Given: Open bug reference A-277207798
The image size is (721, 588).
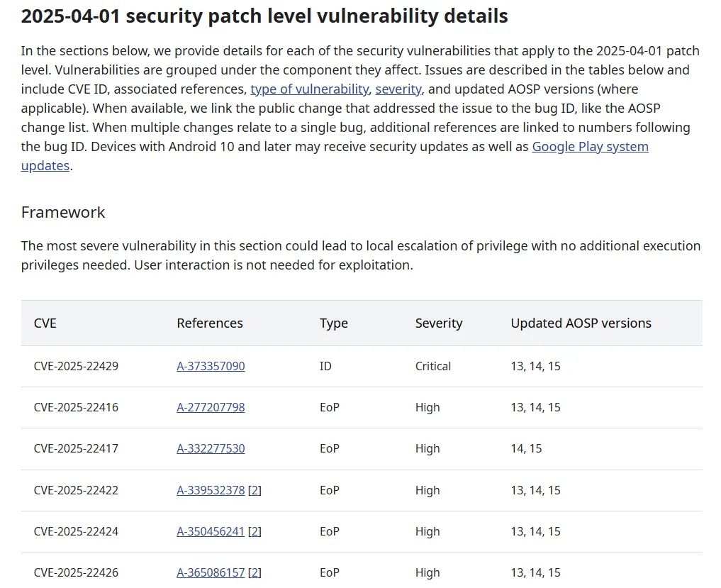Looking at the screenshot, I should coord(211,408).
